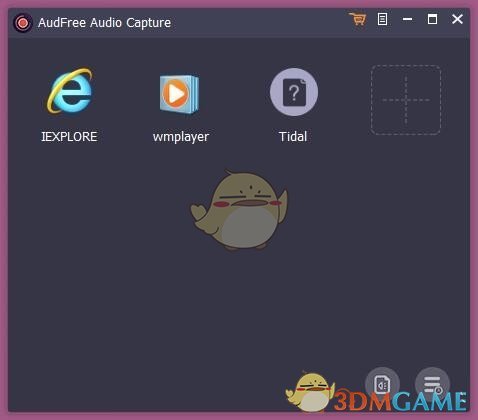Click the AudFree red record logo
Viewport: 478px width, 420px height.
tap(23, 23)
